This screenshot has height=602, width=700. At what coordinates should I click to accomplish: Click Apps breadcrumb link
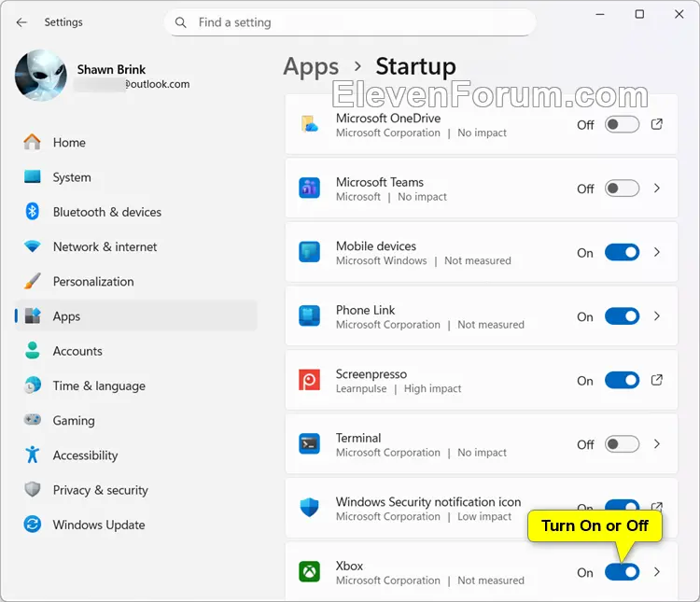311,67
